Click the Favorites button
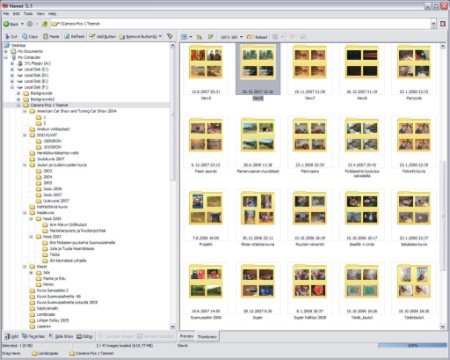This screenshot has width=450, height=360. pyautogui.click(x=33, y=336)
